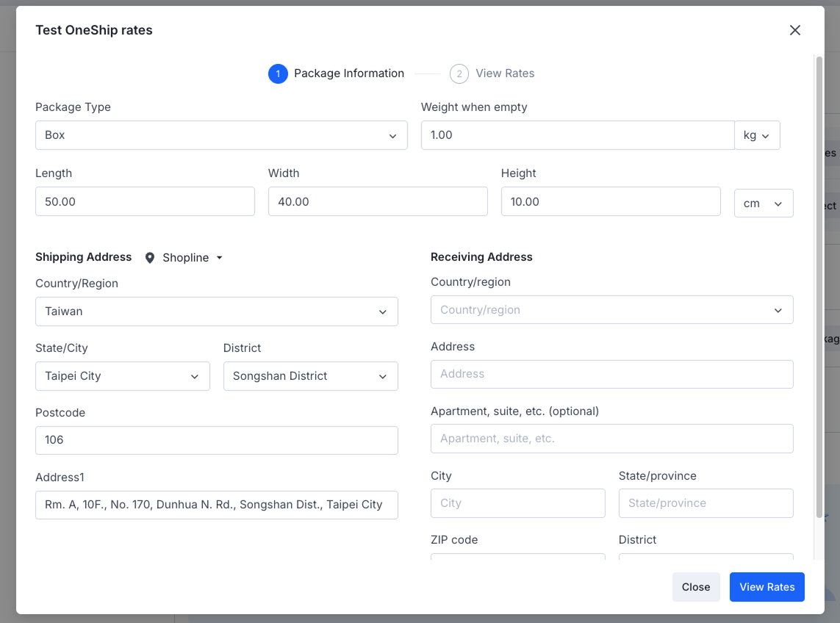Click the receiving Address field
The image size is (840, 623).
coord(611,374)
